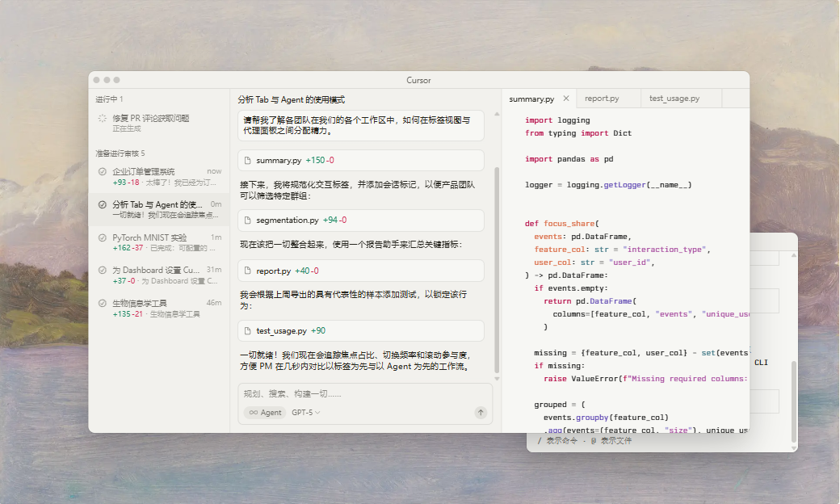Click the file icon on the segmentation.py chip
This screenshot has height=504, width=840.
click(x=248, y=220)
